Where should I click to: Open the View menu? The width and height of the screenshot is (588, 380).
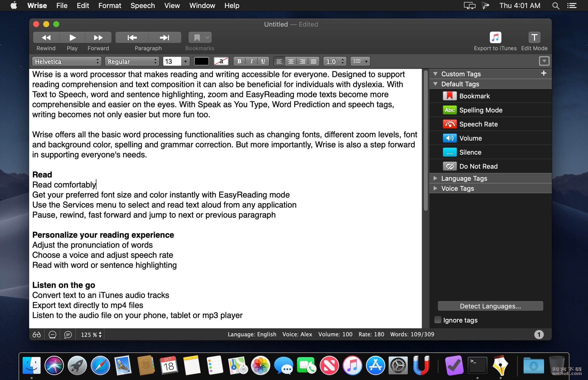(x=172, y=6)
